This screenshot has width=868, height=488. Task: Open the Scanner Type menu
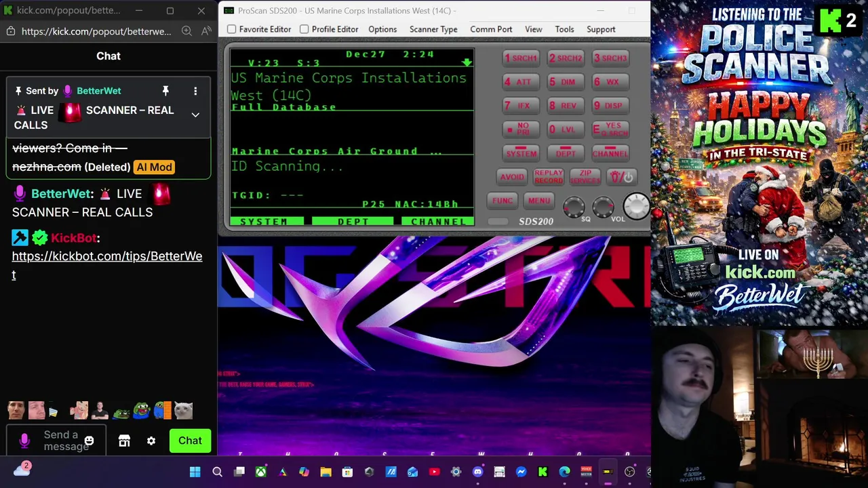coord(433,29)
